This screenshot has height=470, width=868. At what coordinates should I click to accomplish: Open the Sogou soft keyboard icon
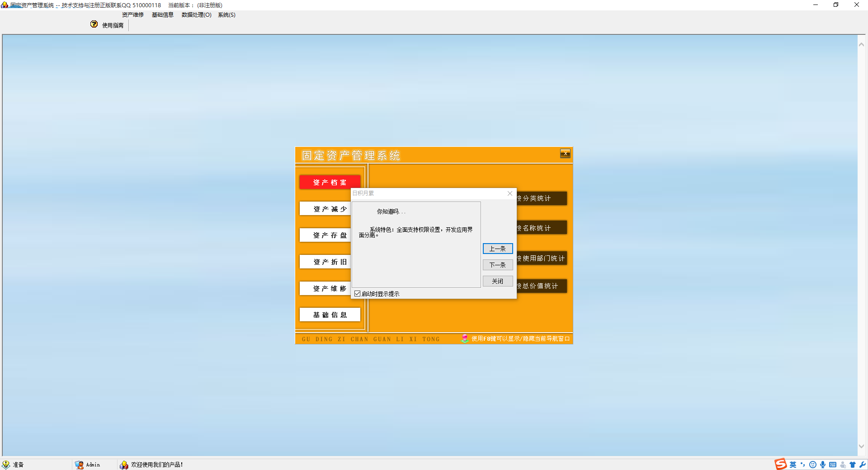(x=833, y=465)
